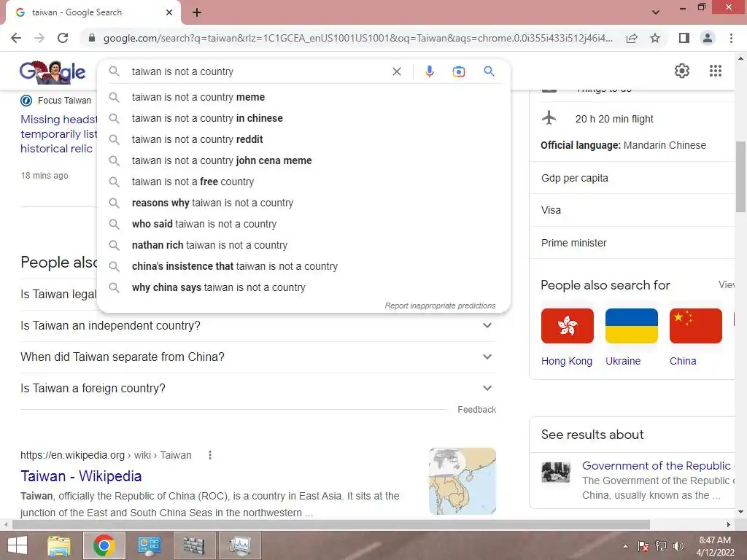The width and height of the screenshot is (747, 560).
Task: Click the 'Missing heads' Focus Taiwan headline
Action: tap(58, 134)
